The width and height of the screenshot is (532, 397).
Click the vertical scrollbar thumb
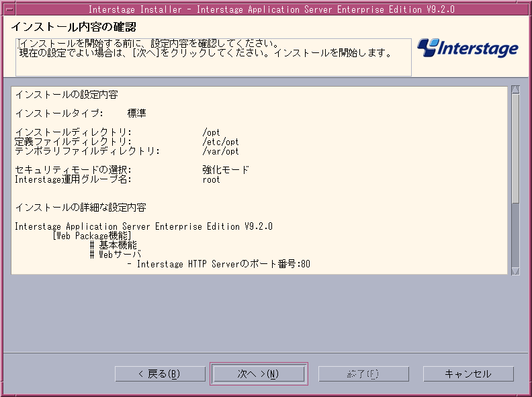pos(515,148)
